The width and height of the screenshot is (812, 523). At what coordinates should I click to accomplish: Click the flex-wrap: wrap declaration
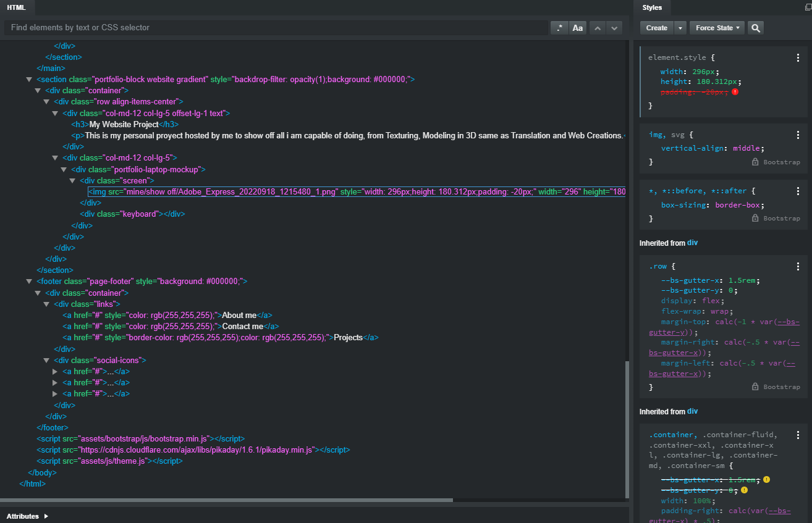pyautogui.click(x=697, y=311)
